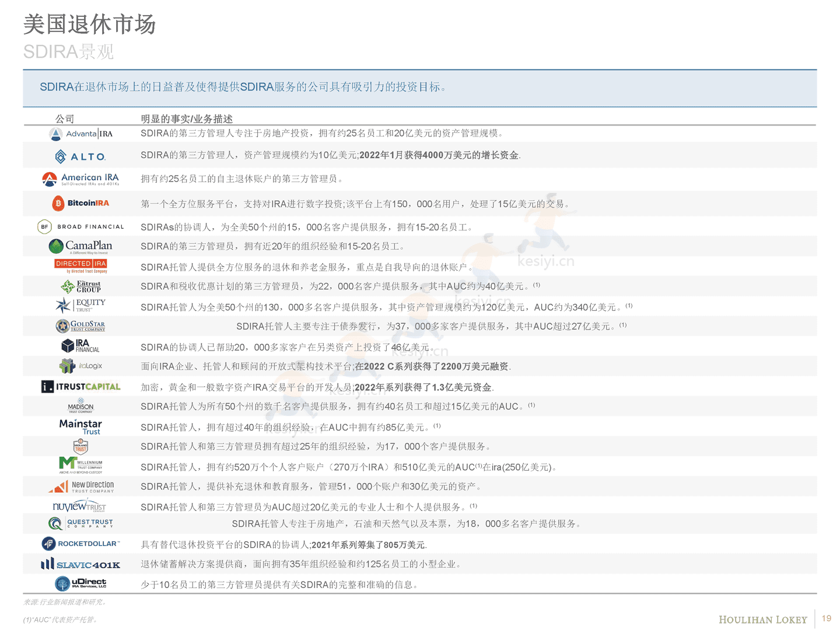Click the Madison Trust Company logo
840x630 pixels.
coord(80,406)
